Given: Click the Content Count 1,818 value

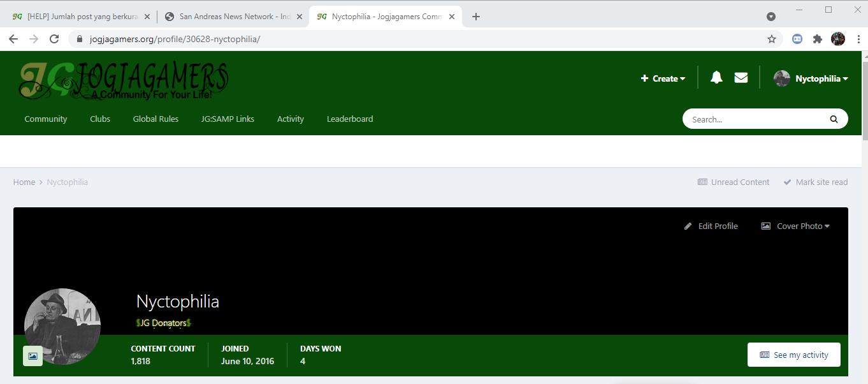Looking at the screenshot, I should [140, 361].
